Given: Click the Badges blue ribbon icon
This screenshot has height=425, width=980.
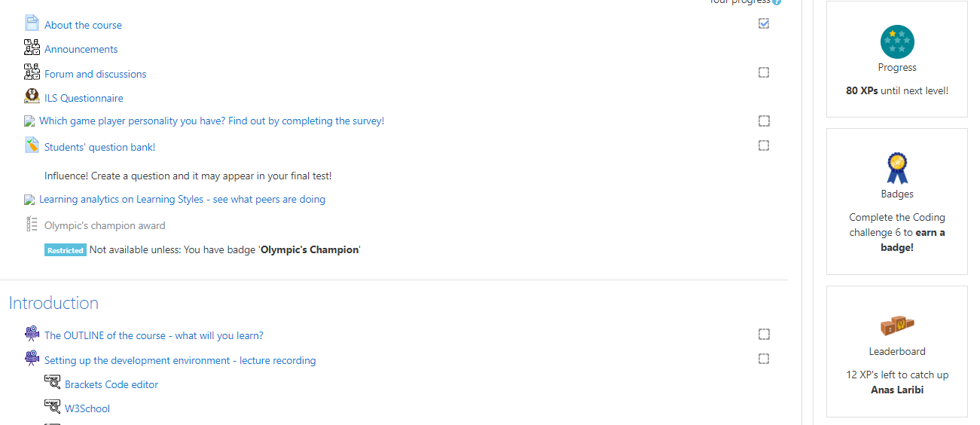Looking at the screenshot, I should click(x=897, y=168).
